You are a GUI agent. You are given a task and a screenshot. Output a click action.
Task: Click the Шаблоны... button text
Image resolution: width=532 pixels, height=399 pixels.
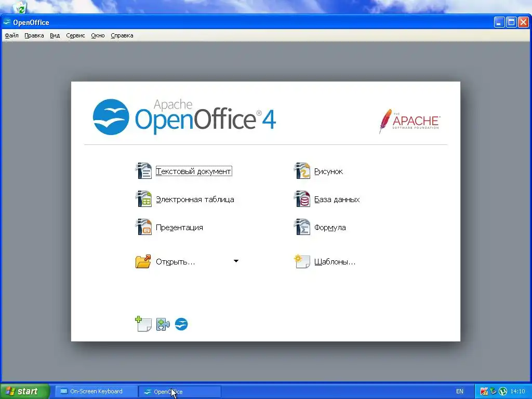click(x=335, y=262)
